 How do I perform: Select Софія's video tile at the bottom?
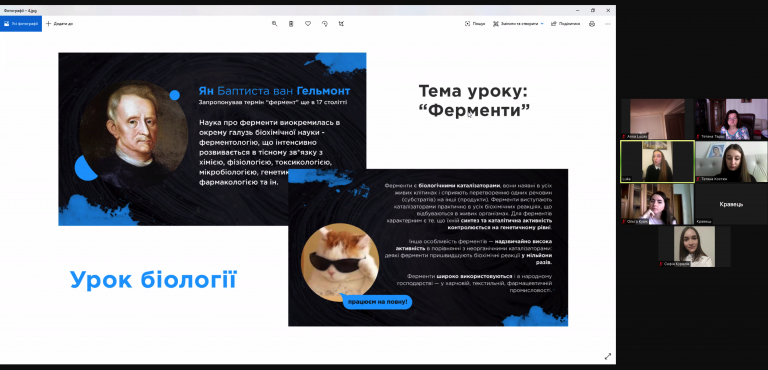pos(694,247)
